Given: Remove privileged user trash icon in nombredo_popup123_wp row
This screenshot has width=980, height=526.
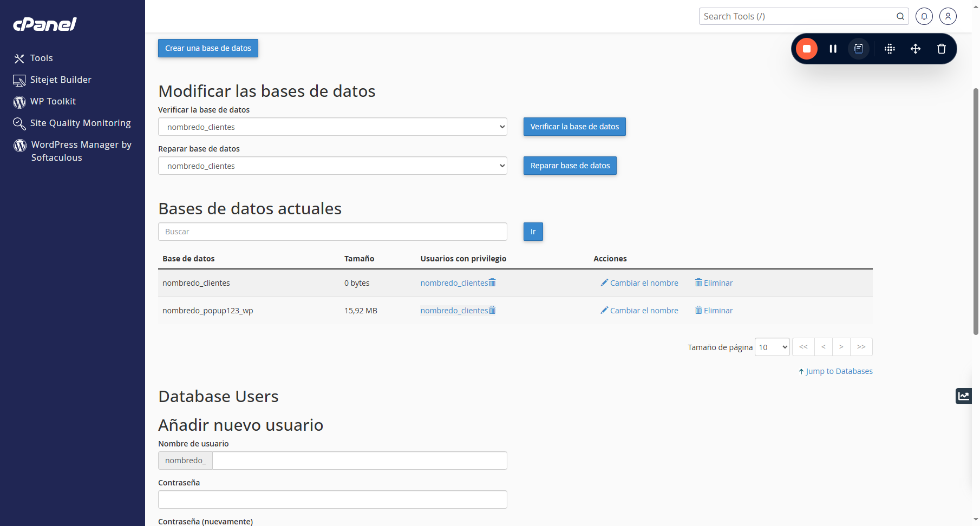Looking at the screenshot, I should coord(492,310).
